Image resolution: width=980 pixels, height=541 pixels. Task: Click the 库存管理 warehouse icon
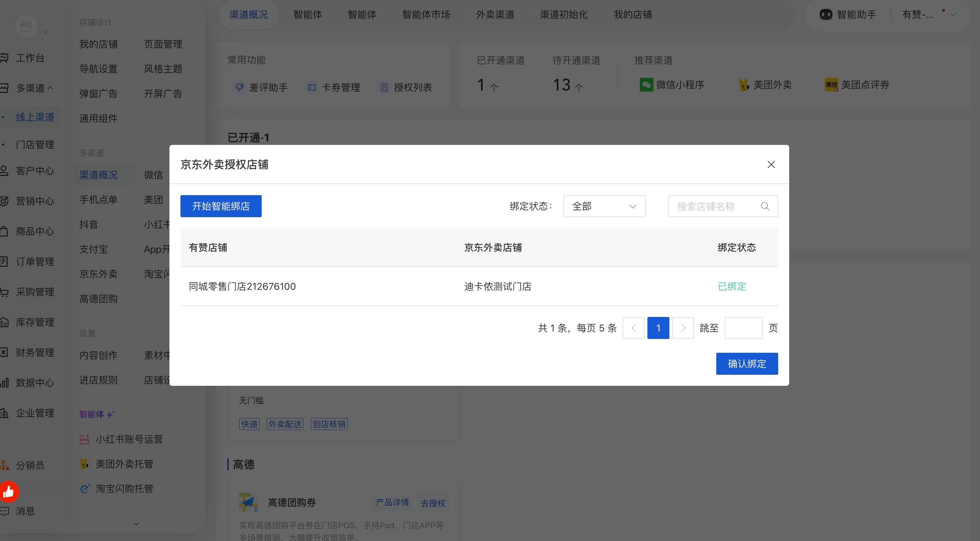point(4,322)
